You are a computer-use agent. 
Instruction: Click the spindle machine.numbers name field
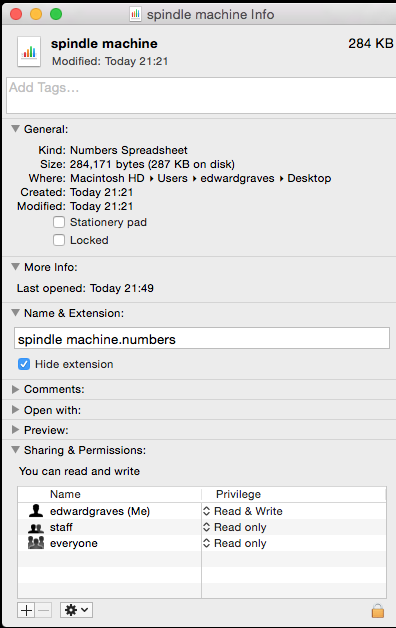coord(202,338)
